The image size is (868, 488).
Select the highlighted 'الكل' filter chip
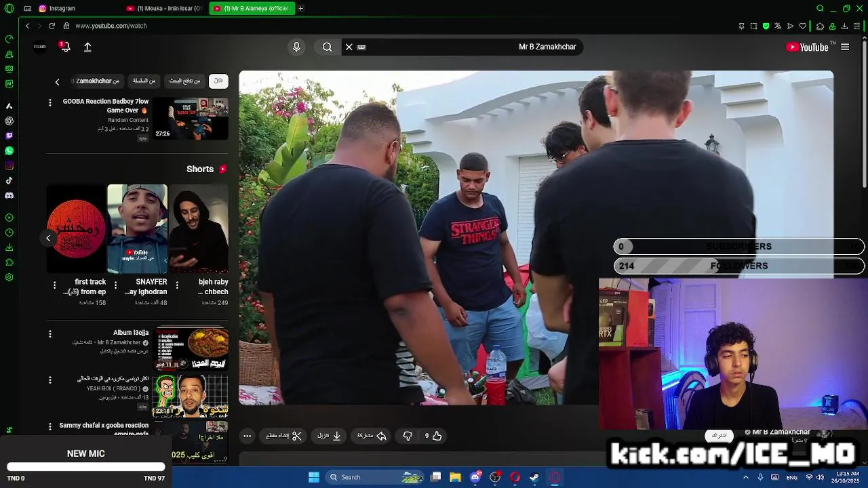tap(218, 81)
